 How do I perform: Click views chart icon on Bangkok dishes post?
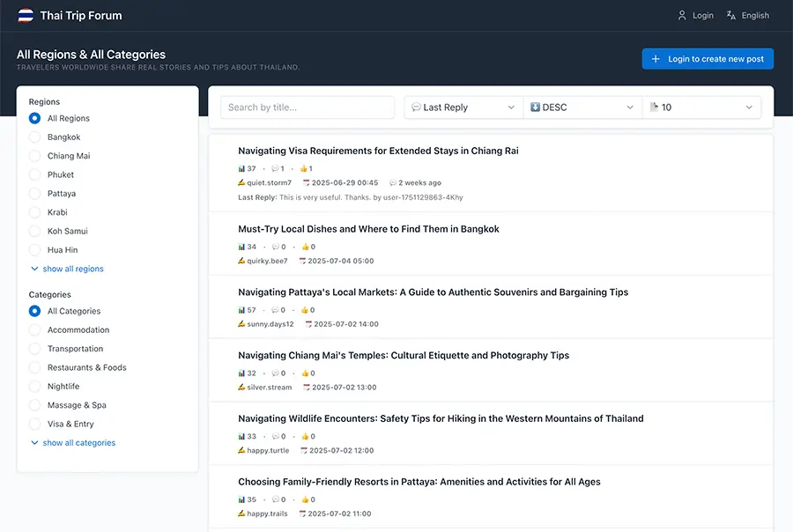[241, 247]
